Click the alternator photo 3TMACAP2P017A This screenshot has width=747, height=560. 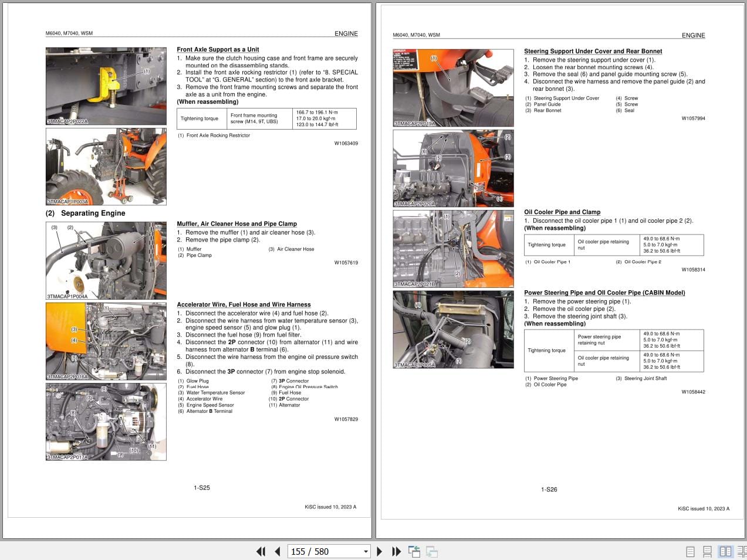point(106,422)
